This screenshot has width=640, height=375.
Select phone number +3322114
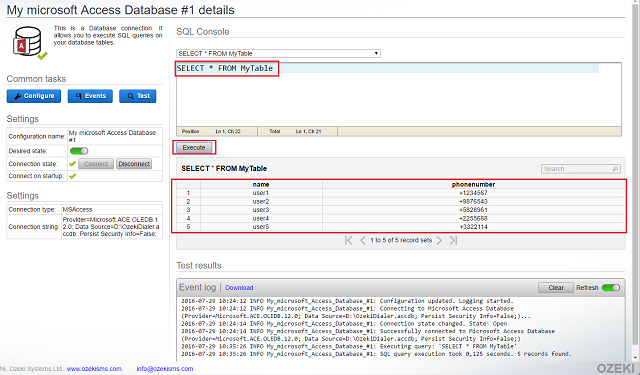tap(473, 227)
